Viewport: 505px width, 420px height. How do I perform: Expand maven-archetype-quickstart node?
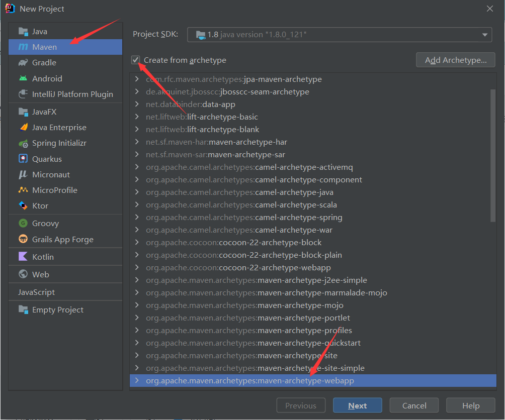tap(137, 343)
